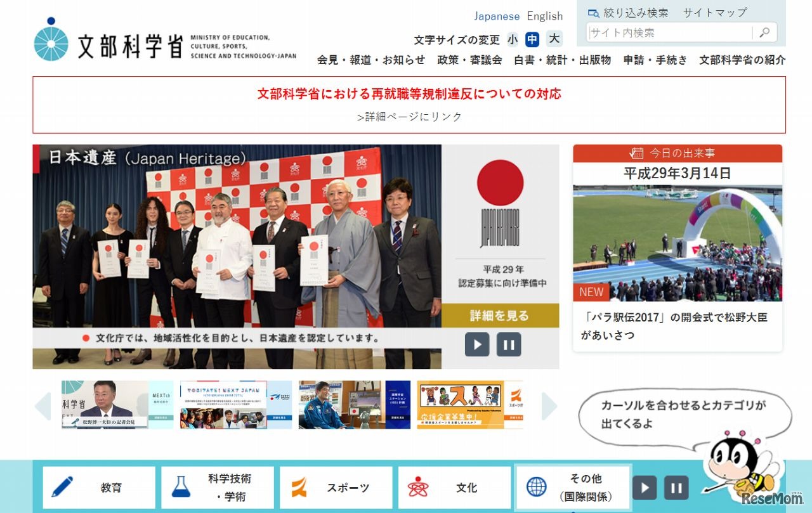The height and width of the screenshot is (513, 812).
Task: Click the NEW badge on news photo
Action: click(591, 292)
